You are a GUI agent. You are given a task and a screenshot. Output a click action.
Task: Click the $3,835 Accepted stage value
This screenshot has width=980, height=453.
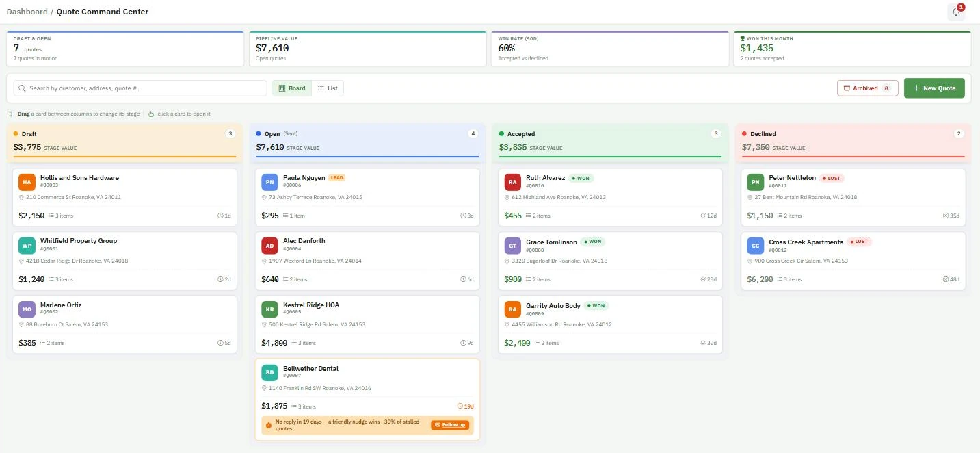(513, 147)
